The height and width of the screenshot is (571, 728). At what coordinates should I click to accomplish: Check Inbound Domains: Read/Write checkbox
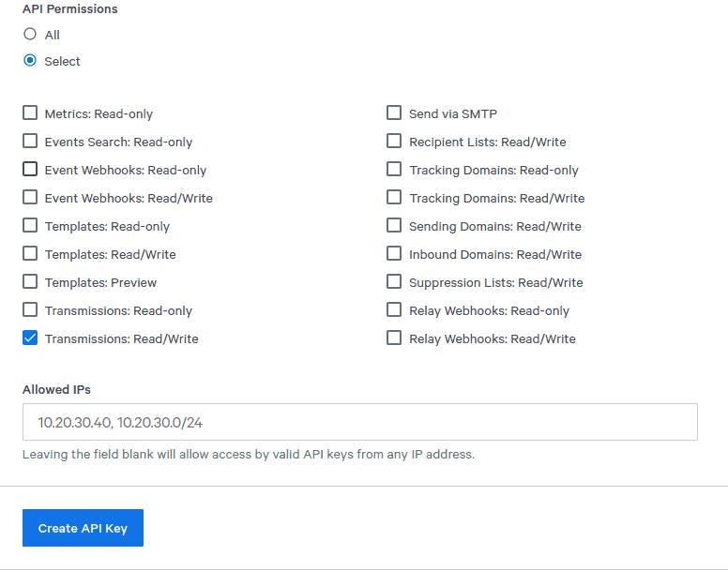click(x=394, y=254)
